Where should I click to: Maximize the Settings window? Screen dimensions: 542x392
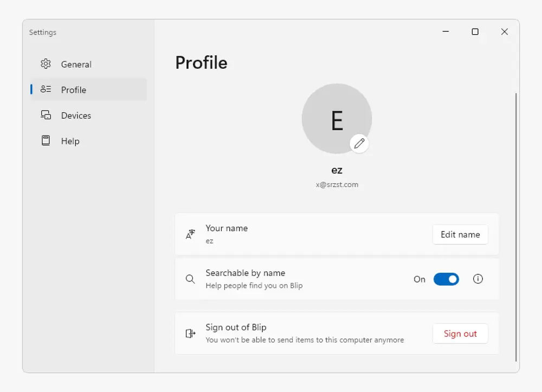coord(475,32)
